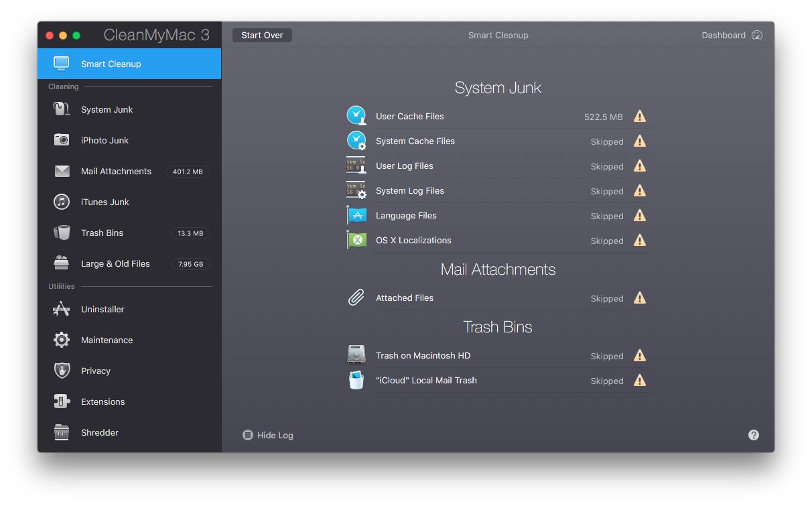The height and width of the screenshot is (506, 812).
Task: Click the 401.2 MB size badge
Action: [x=188, y=172]
